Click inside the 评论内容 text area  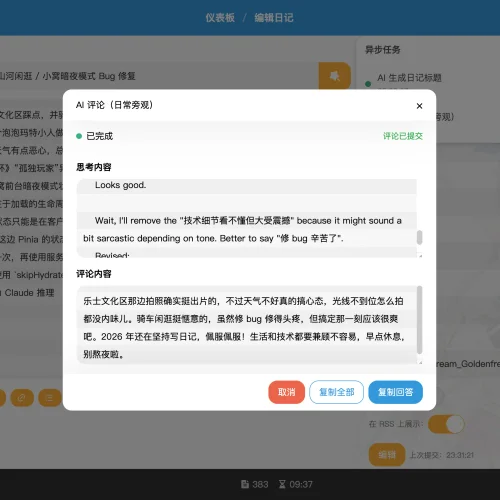(x=247, y=325)
